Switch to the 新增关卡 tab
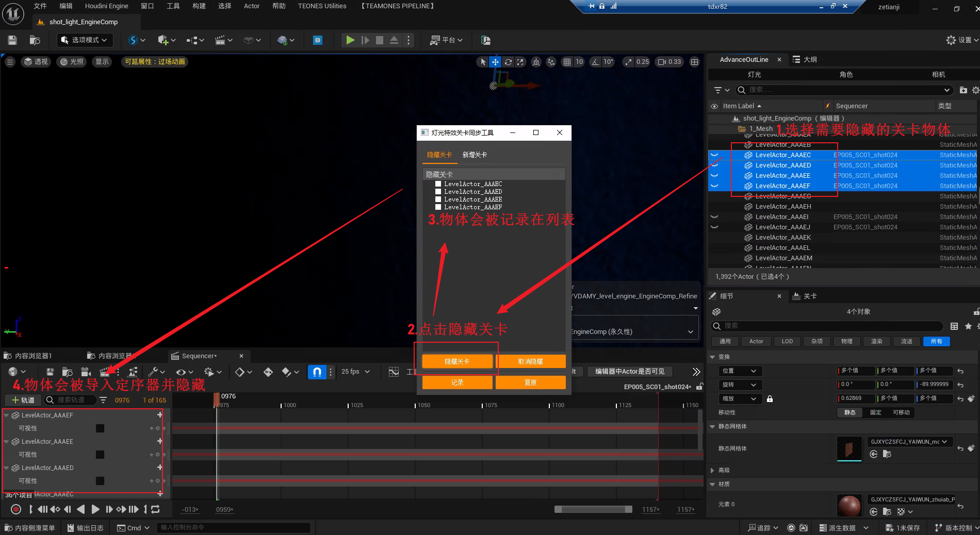 coord(475,155)
